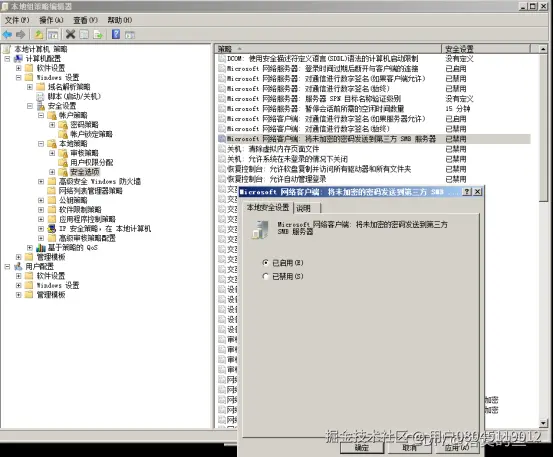Collapse the 本地策略 node
The width and height of the screenshot is (554, 457).
click(x=41, y=143)
